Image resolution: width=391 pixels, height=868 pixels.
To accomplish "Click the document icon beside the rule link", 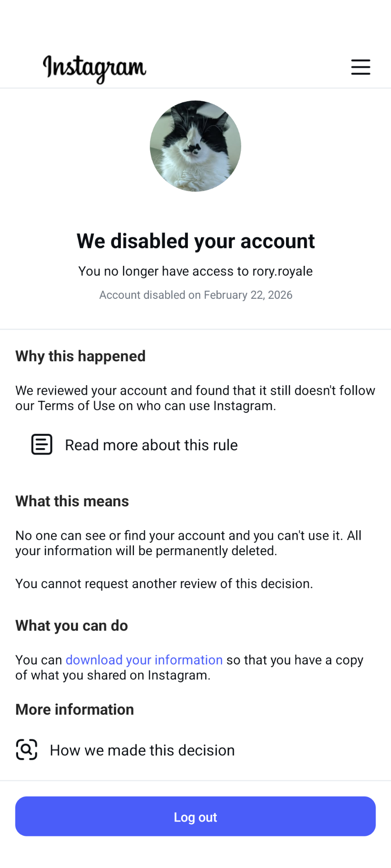I will tap(42, 444).
